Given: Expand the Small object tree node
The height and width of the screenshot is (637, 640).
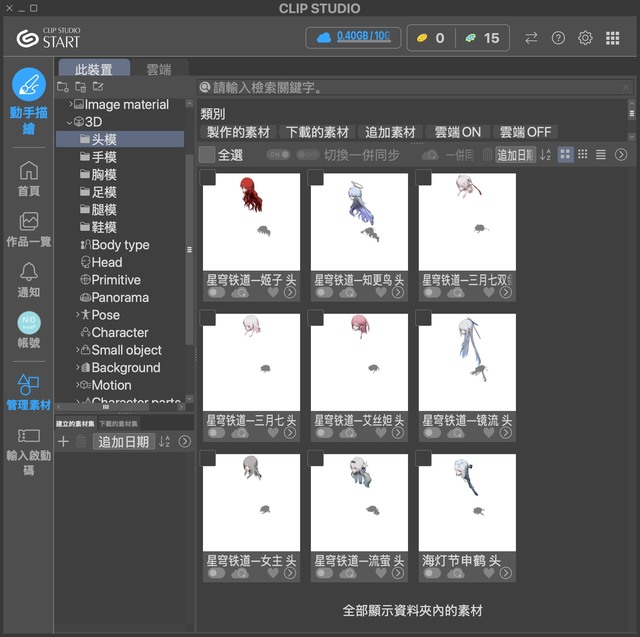Looking at the screenshot, I should click(77, 350).
